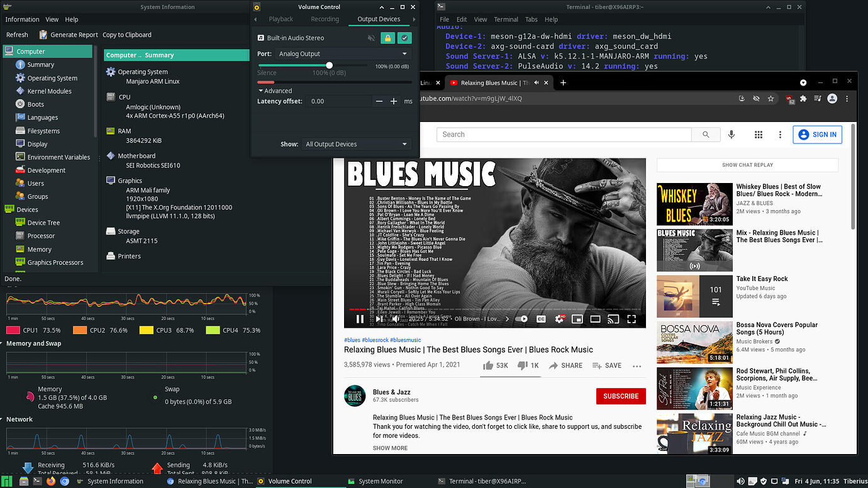Click the SUBSCRIBE button for Blues & Jazz
This screenshot has height=488, width=868.
pos(621,396)
